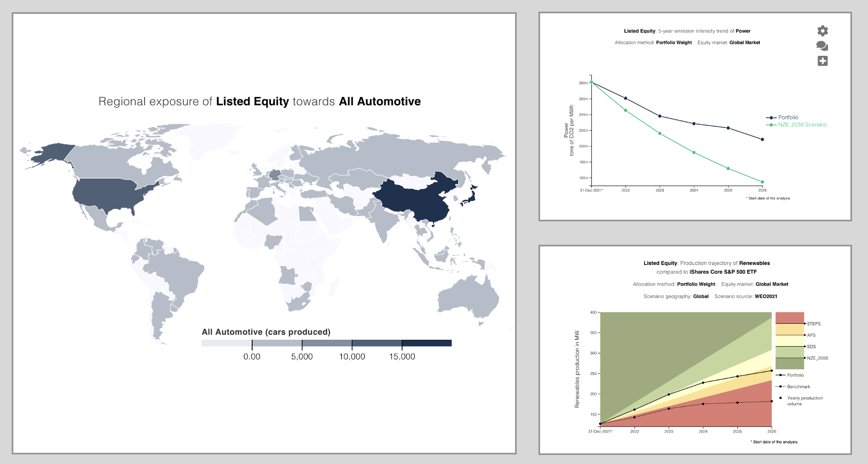868x464 pixels.
Task: Toggle Benchmark line in Renewables legend
Action: coord(793,387)
